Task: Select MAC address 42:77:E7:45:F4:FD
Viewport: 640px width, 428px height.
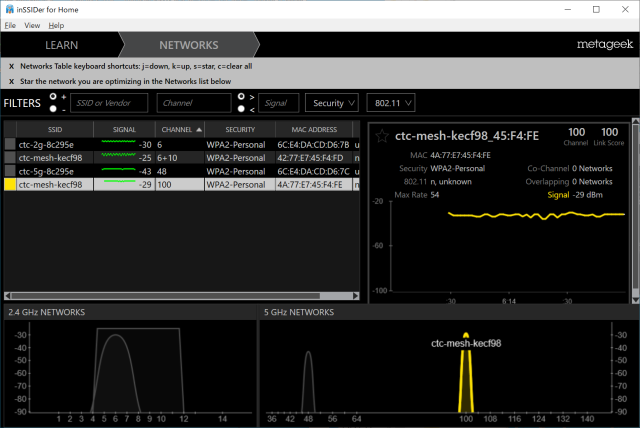Action: [x=310, y=158]
